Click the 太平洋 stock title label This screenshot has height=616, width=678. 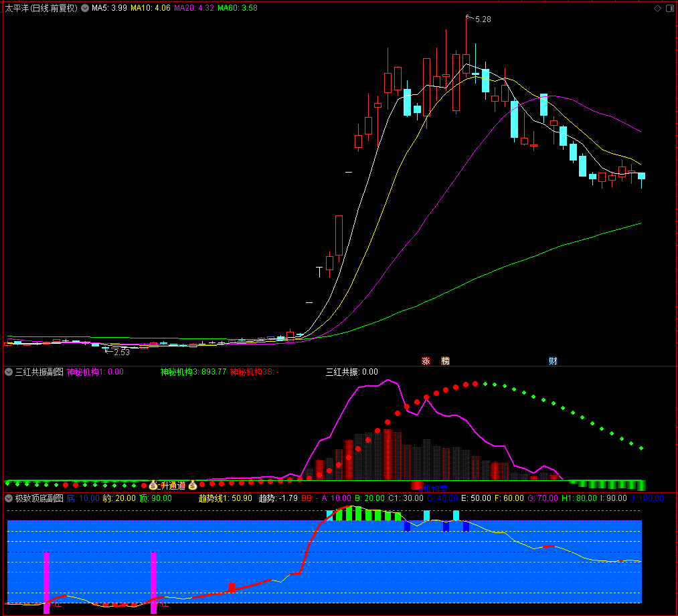tap(41, 8)
